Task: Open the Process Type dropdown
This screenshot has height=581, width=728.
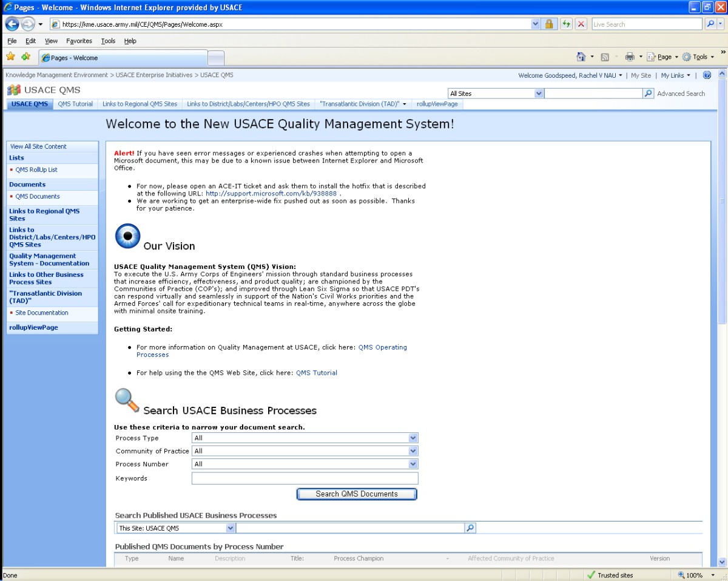Action: point(413,438)
